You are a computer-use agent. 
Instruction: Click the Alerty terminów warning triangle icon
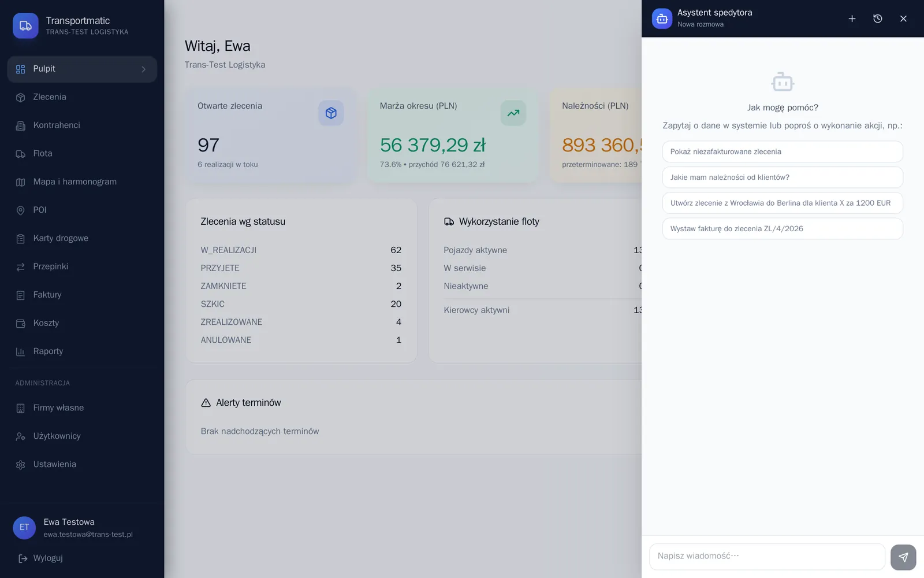click(206, 403)
